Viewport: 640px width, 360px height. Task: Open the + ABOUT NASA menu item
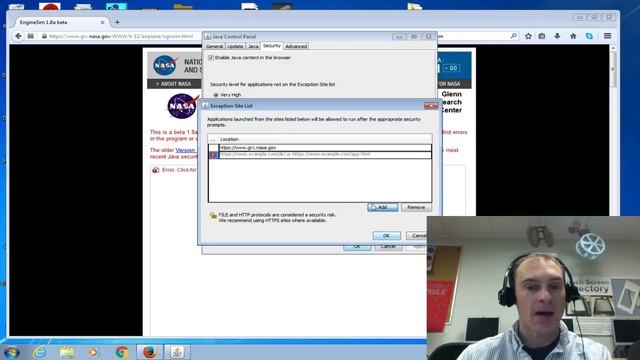173,84
